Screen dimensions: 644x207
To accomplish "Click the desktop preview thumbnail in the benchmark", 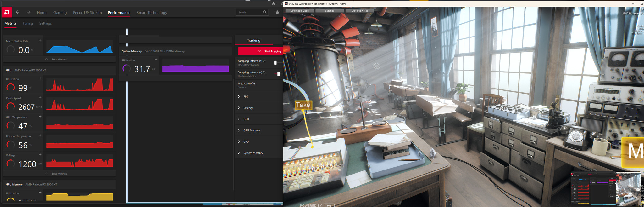I will (605, 189).
